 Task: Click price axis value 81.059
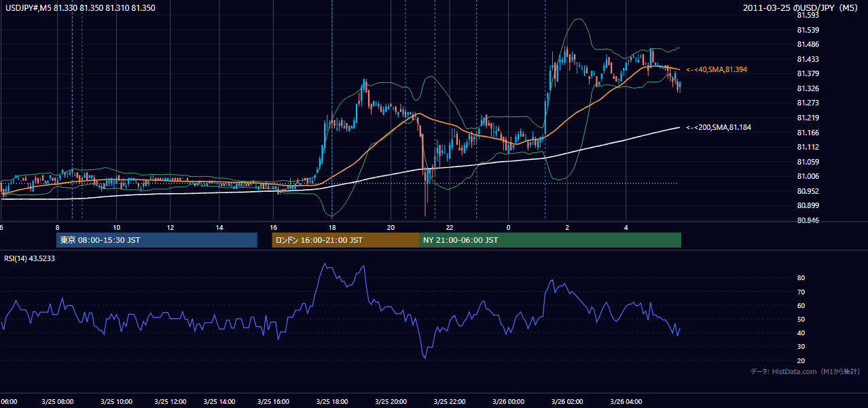click(808, 162)
